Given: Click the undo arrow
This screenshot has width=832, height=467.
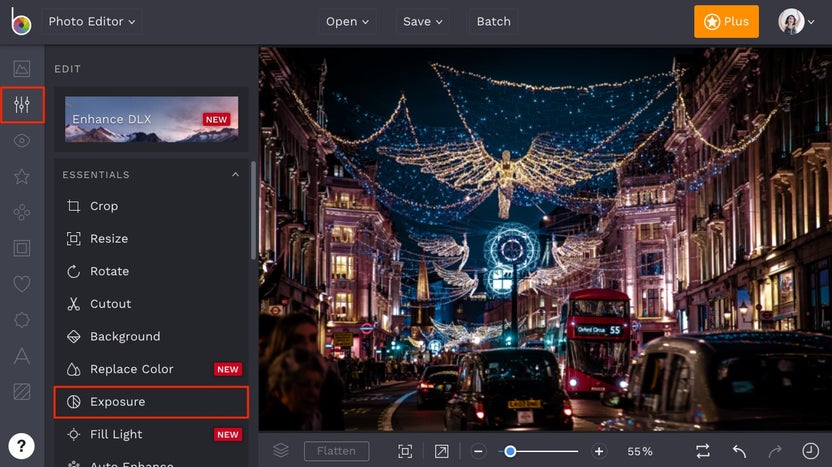Looking at the screenshot, I should click(739, 451).
